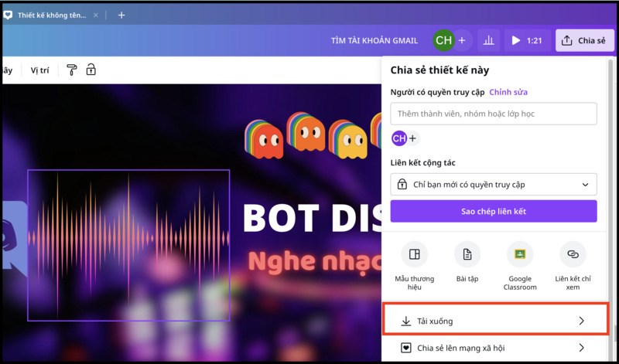Select the Bài tập assignment icon
This screenshot has width=619, height=364.
[467, 254]
